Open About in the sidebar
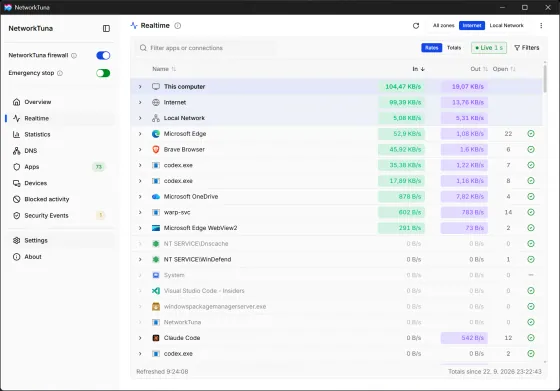This screenshot has width=560, height=391. pyautogui.click(x=60, y=257)
